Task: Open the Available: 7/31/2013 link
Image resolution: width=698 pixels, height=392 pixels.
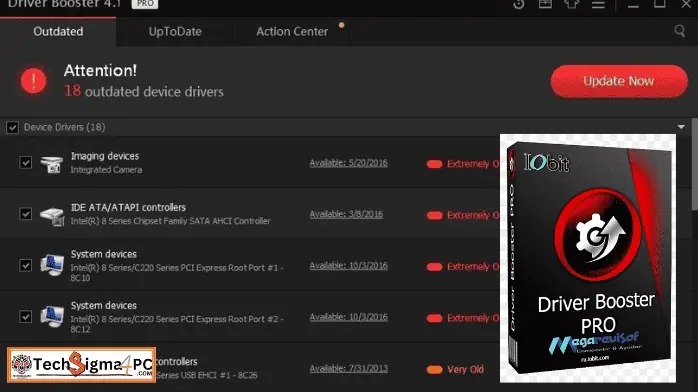Action: click(x=349, y=368)
